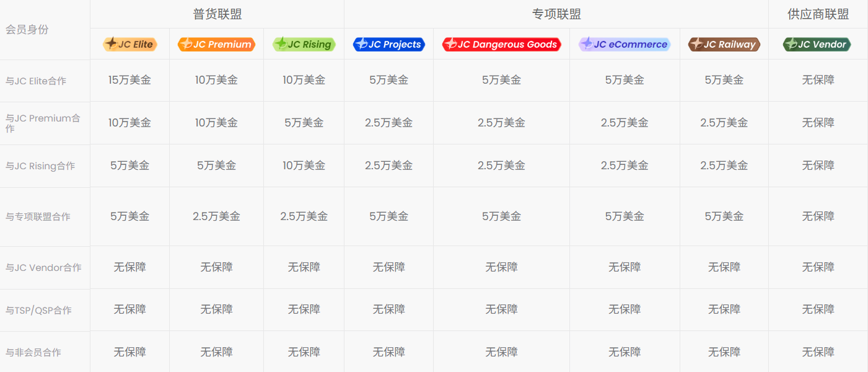This screenshot has height=372, width=868.
Task: Click JC Elite 无保障 in 与非会员合作 row
Action: coord(129,352)
